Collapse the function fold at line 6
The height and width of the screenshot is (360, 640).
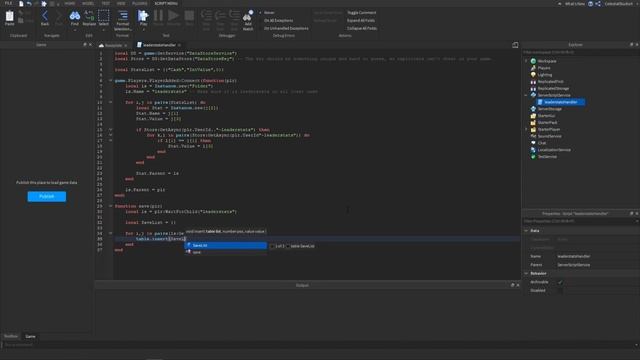pos(110,80)
